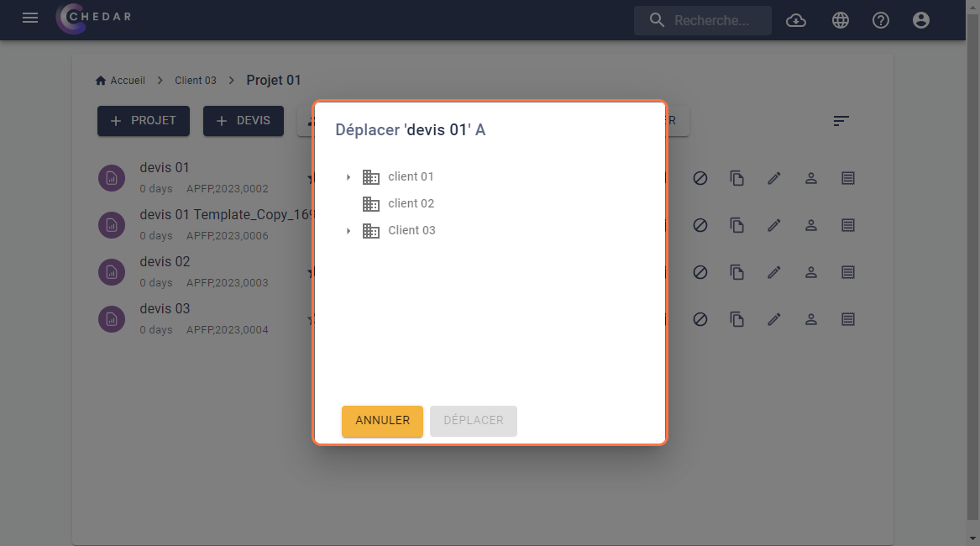Click the sort list icon
Screen dimensions: 980x546
841,121
